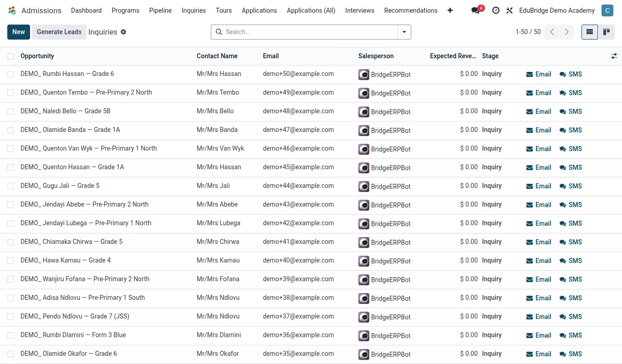This screenshot has width=622, height=364.
Task: Open the user avatar menu
Action: click(x=607, y=10)
